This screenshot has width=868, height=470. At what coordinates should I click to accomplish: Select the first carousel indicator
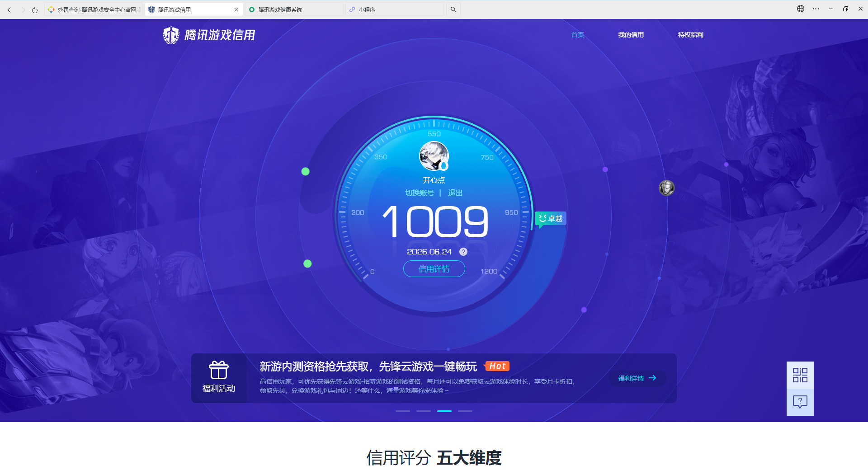pos(403,411)
